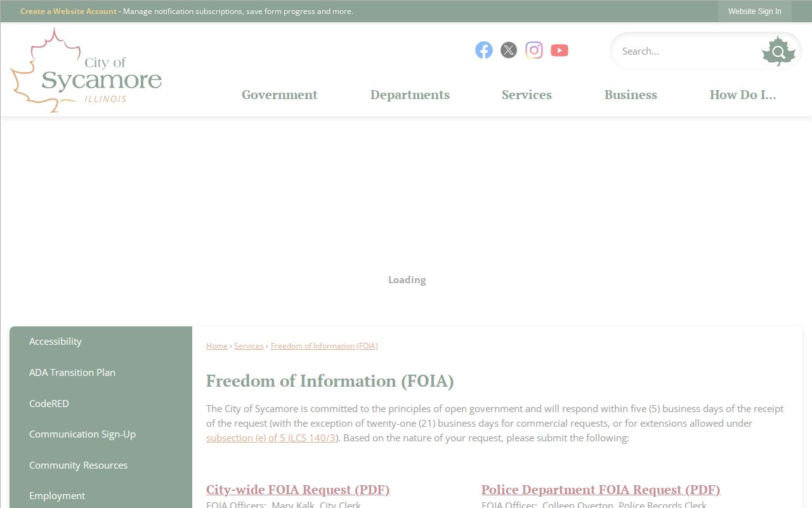Click the leaf-shaped search button
Screen dimensions: 812x508
(778, 51)
